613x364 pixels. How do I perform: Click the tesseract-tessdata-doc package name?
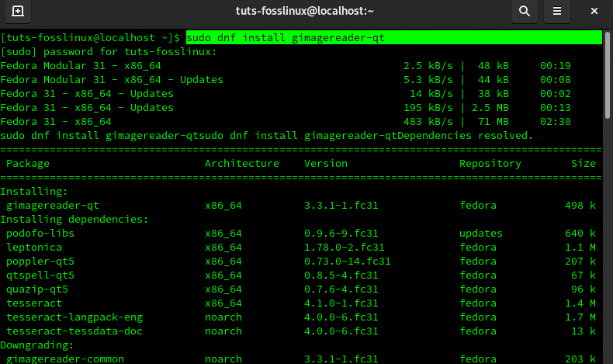pos(74,331)
